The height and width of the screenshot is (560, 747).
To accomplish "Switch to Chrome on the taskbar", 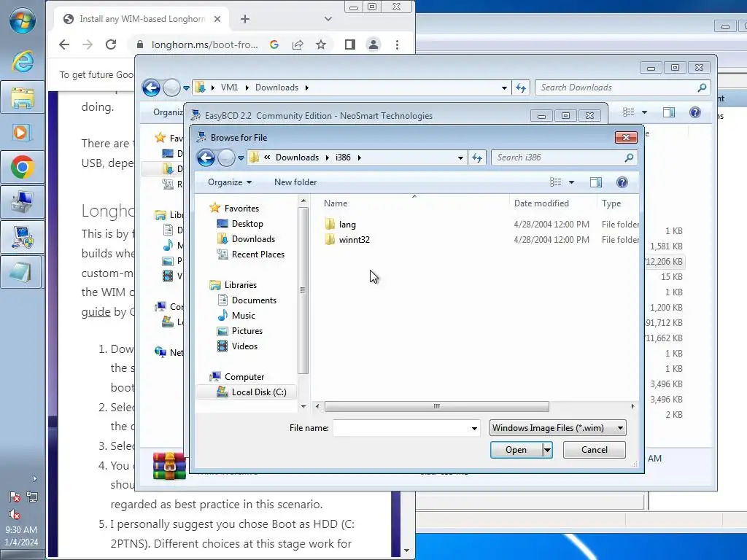I will (x=23, y=167).
